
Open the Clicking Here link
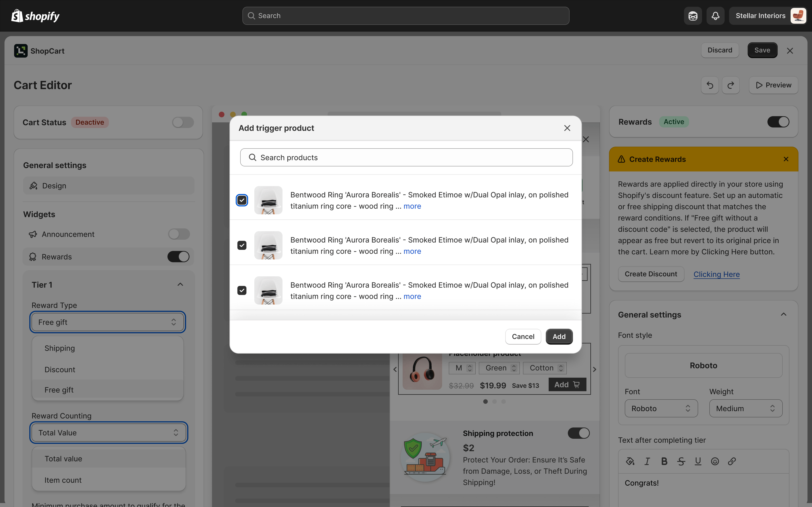pos(716,274)
